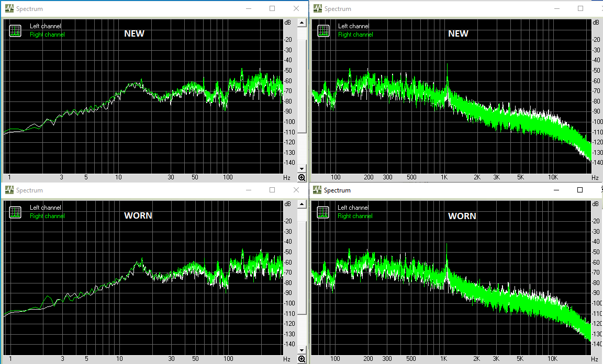Maximize the WORN 1-100 Hz Spectrum window

[x=272, y=190]
